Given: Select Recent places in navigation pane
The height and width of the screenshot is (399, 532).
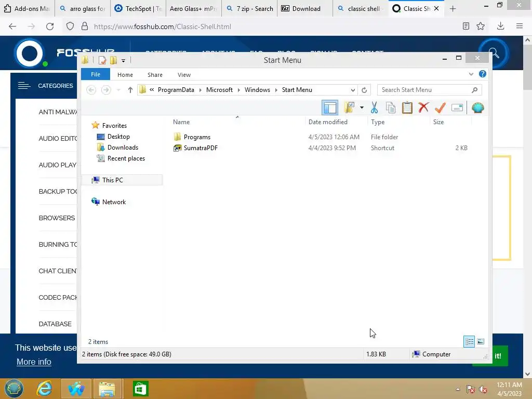Looking at the screenshot, I should coord(126,158).
